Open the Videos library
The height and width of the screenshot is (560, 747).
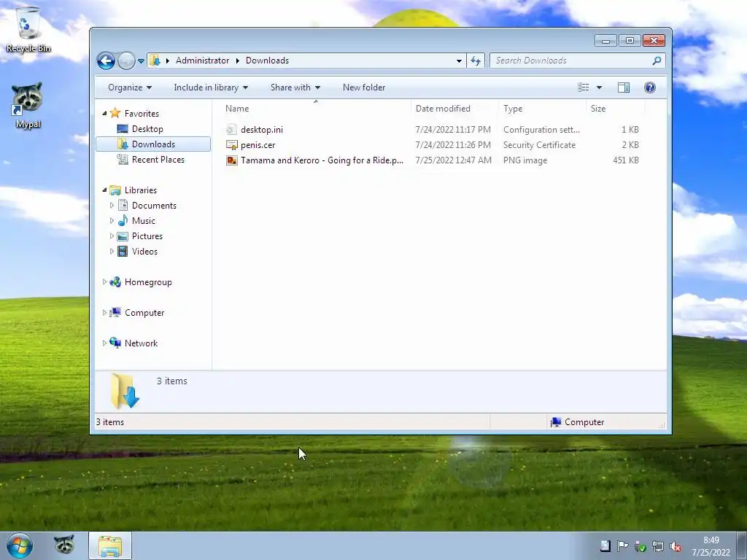(x=144, y=251)
